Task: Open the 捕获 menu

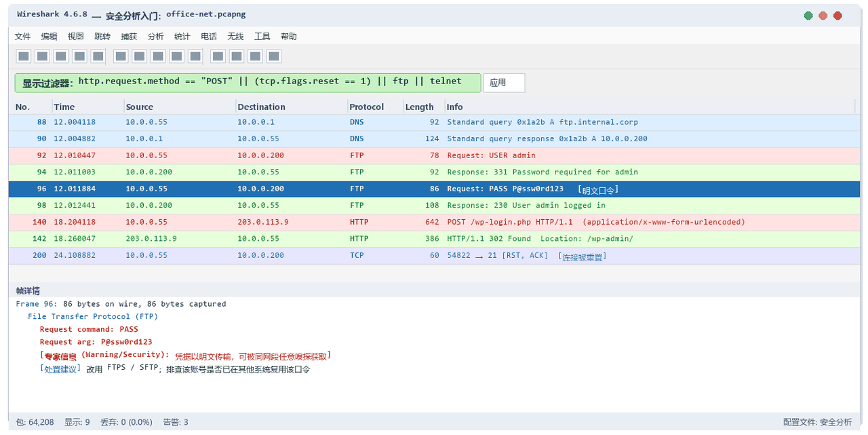Action: pyautogui.click(x=129, y=37)
